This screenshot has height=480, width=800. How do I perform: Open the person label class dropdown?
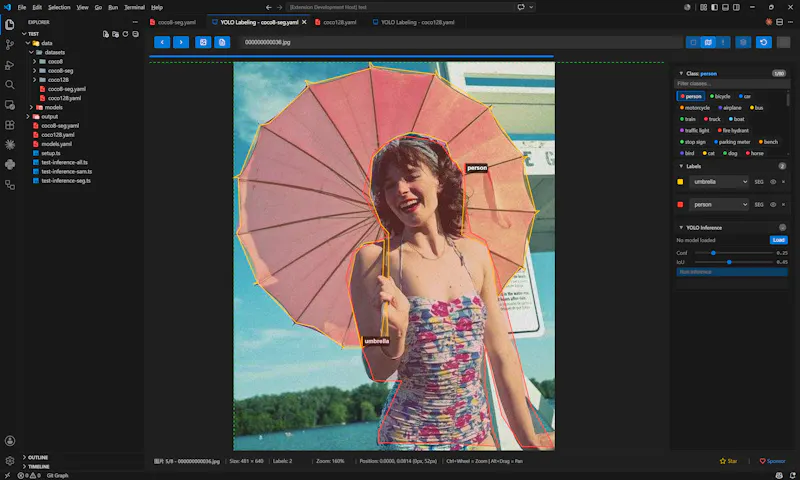click(x=719, y=205)
